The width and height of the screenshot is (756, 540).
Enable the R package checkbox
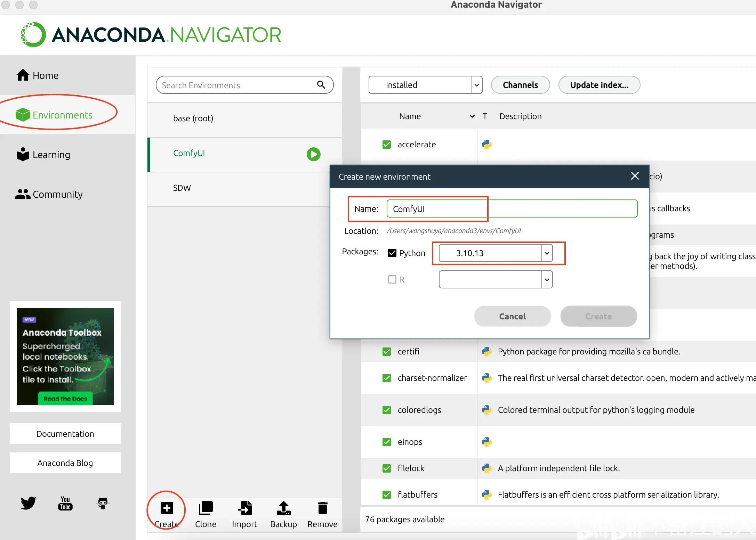coord(392,279)
